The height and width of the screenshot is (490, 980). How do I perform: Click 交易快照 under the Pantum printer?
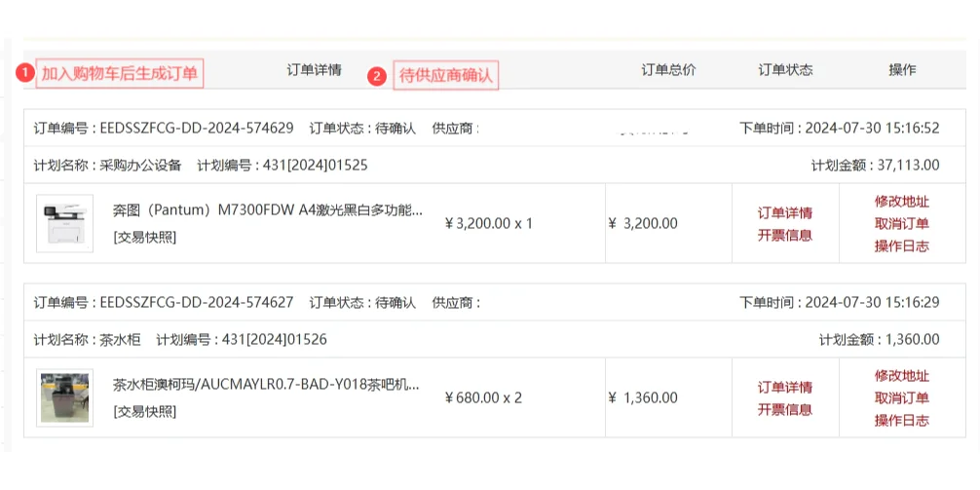pyautogui.click(x=144, y=238)
